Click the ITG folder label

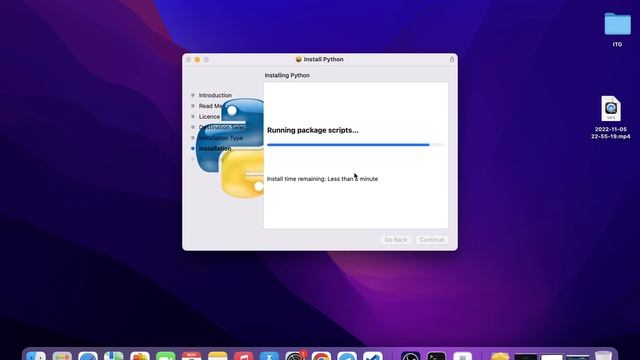tap(617, 44)
